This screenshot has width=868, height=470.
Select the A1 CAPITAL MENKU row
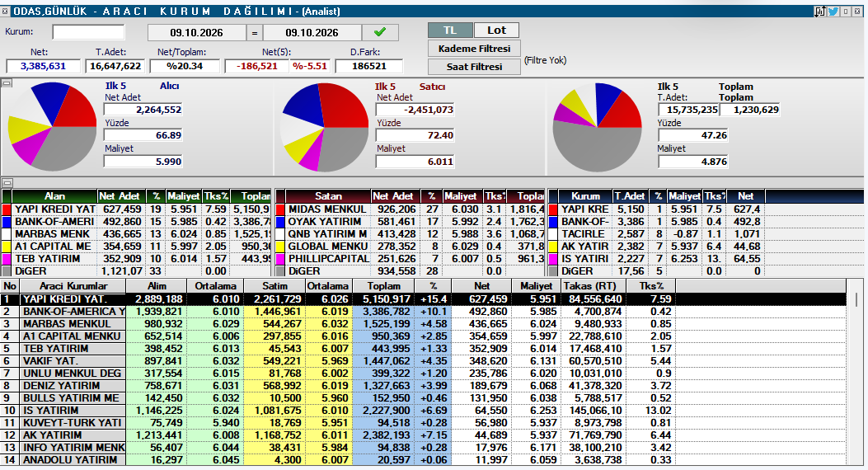point(424,336)
